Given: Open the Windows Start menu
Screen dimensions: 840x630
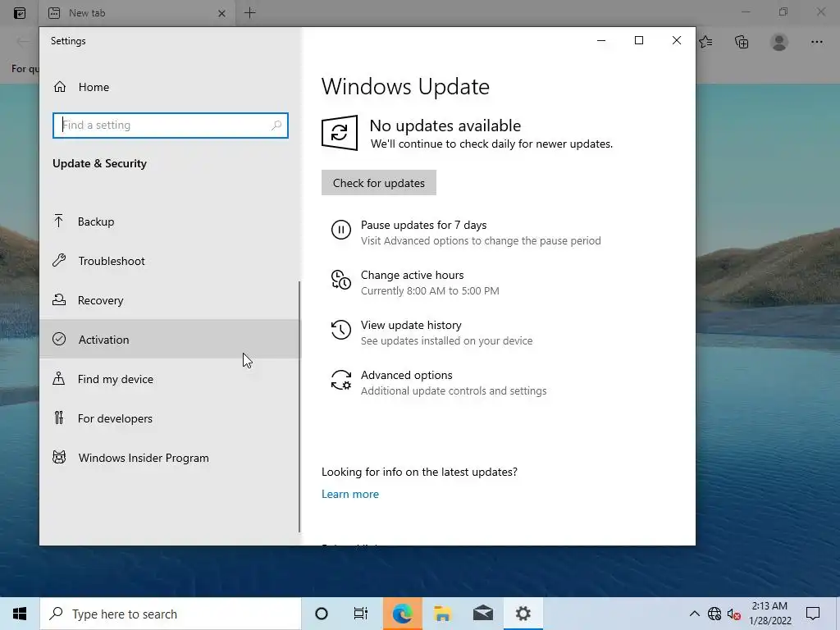Looking at the screenshot, I should (x=20, y=614).
